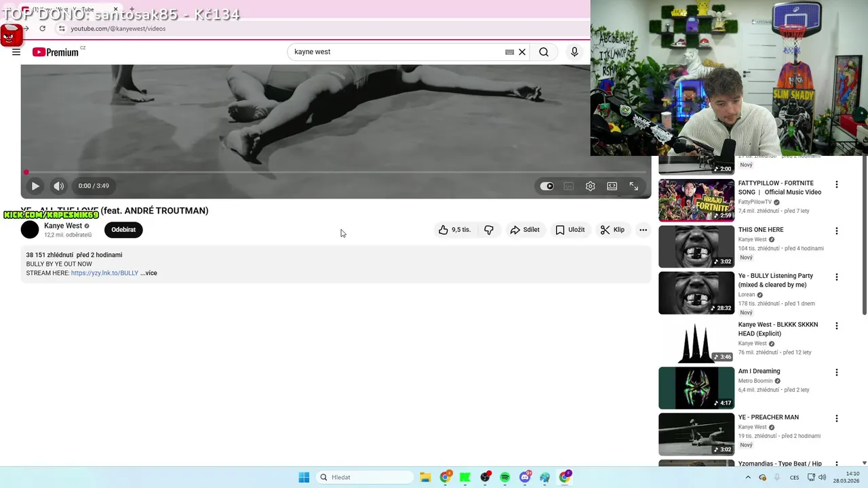Open Kanye West channel name link
The width and height of the screenshot is (868, 488).
[x=63, y=226]
